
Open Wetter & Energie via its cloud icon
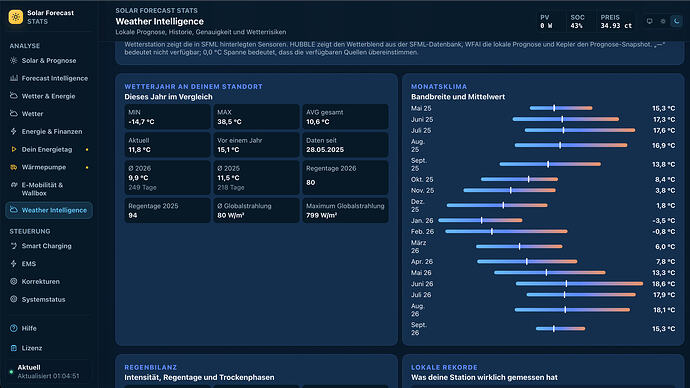point(14,95)
